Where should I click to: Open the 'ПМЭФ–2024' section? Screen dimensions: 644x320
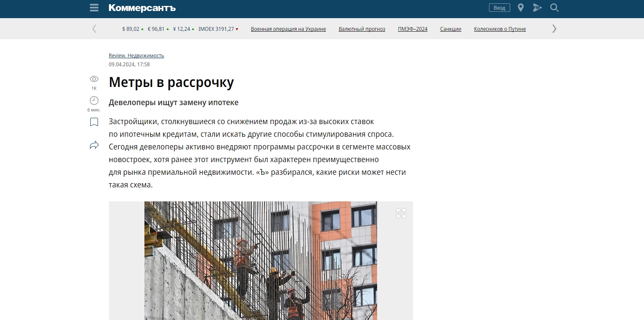[x=412, y=29]
